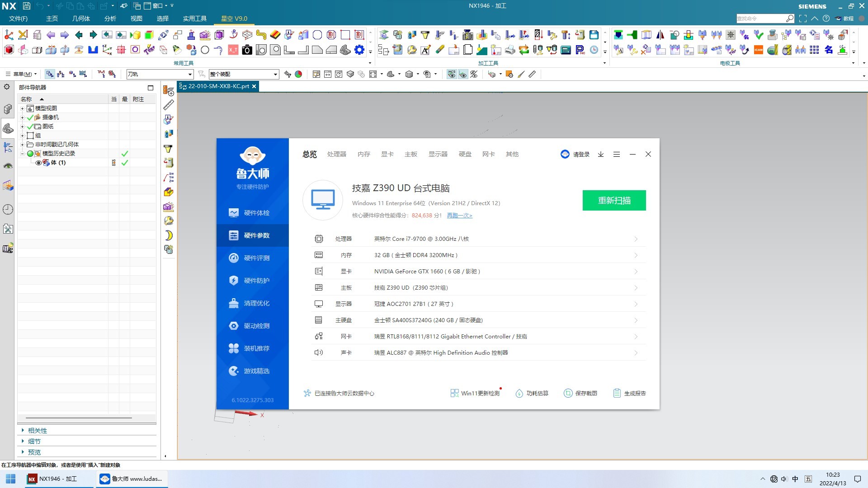Click 请登录 in 鲁大师

coord(581,155)
